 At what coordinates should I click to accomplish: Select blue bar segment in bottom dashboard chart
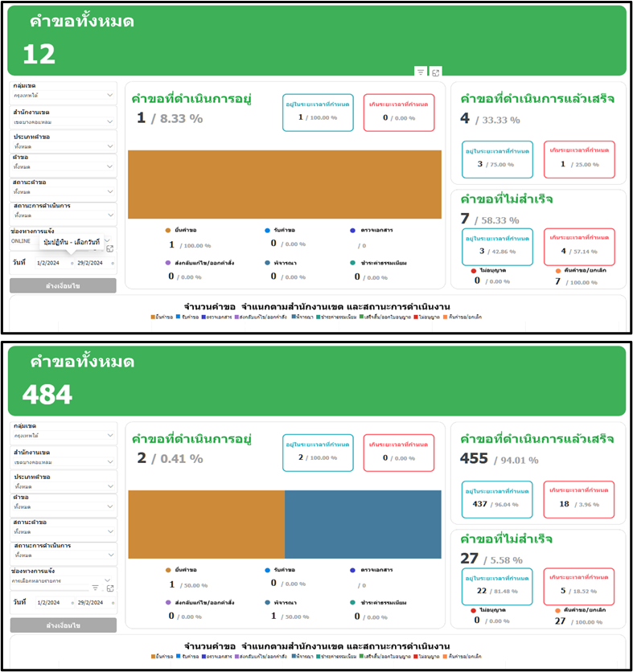[363, 524]
